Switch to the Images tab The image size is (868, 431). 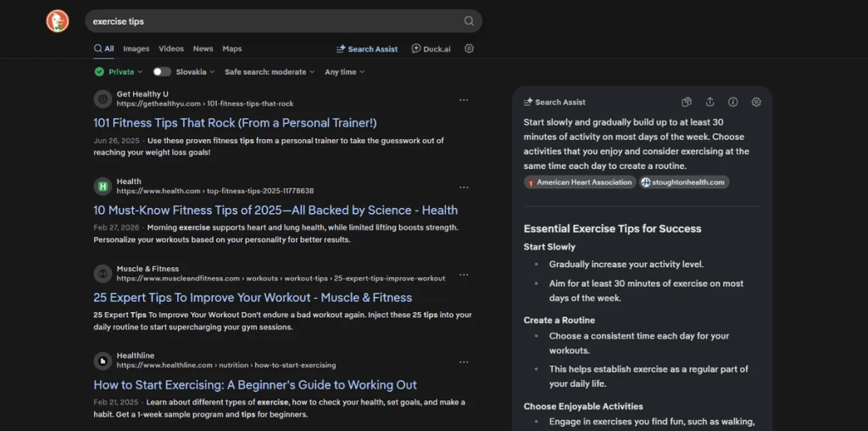point(136,48)
